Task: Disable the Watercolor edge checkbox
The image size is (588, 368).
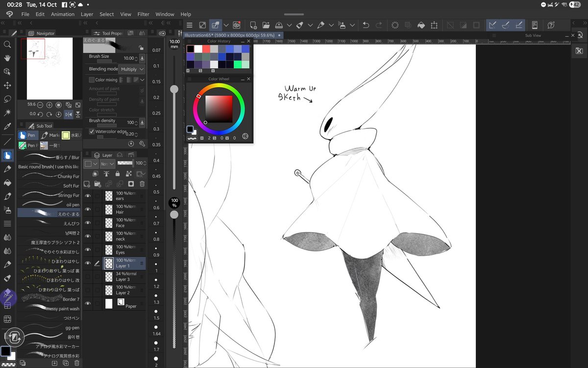Action: click(92, 132)
